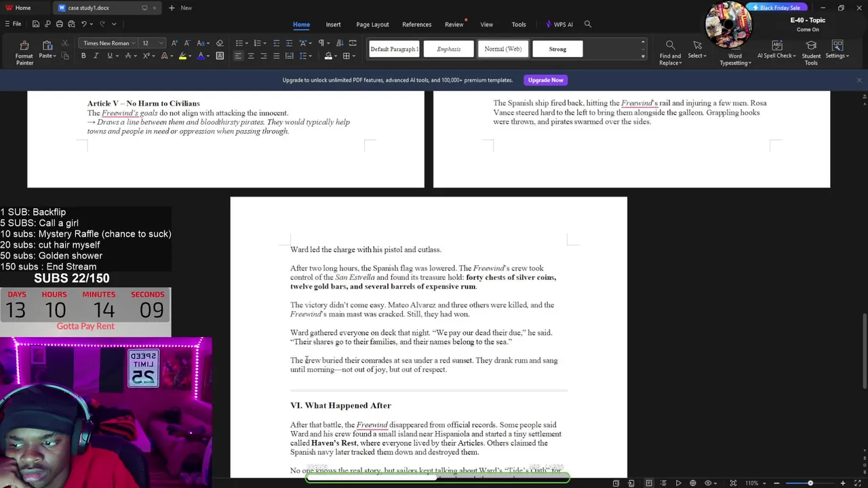Screen dimensions: 868x488
Task: Click the zoom fit-page icon in status bar
Action: [733, 483]
